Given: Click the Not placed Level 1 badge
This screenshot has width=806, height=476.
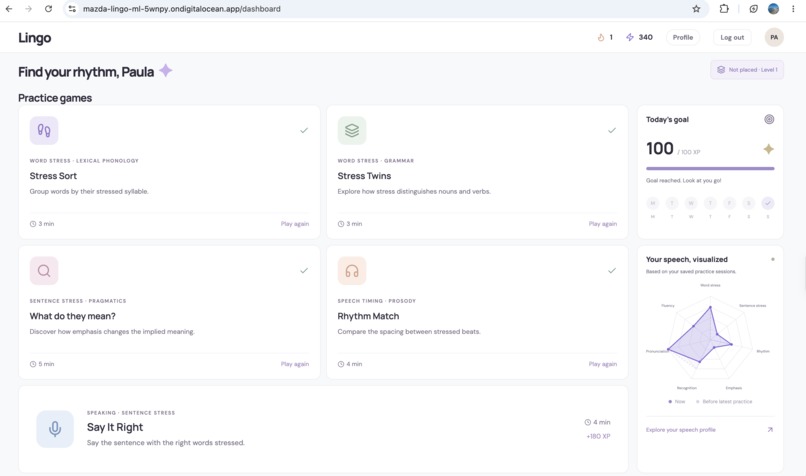Looking at the screenshot, I should pyautogui.click(x=747, y=70).
